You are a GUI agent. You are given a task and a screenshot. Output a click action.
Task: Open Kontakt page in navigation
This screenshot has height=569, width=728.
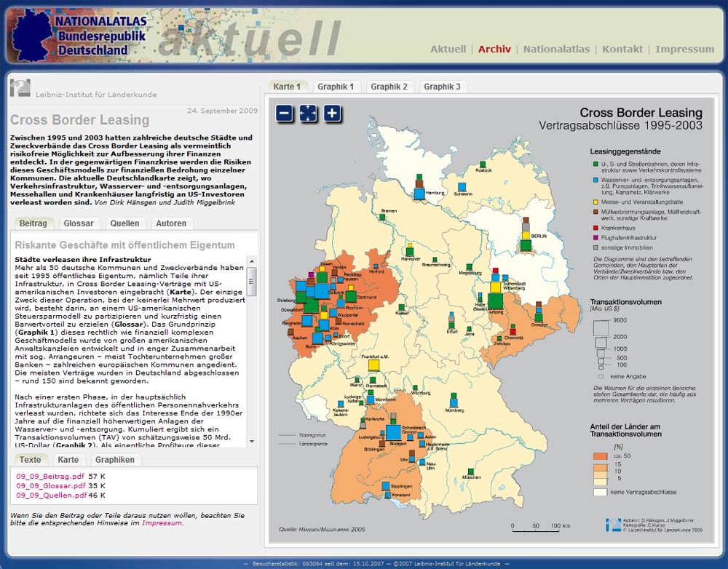point(622,49)
